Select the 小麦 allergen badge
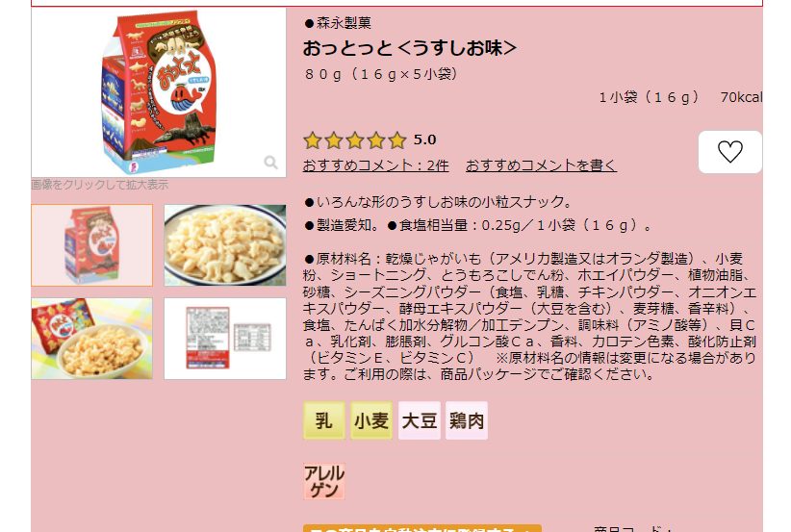Screen dimensions: 791x532 click(371, 420)
